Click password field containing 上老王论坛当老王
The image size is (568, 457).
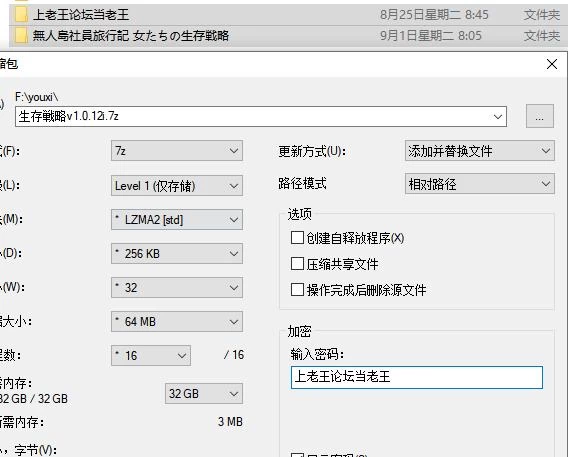pos(417,377)
